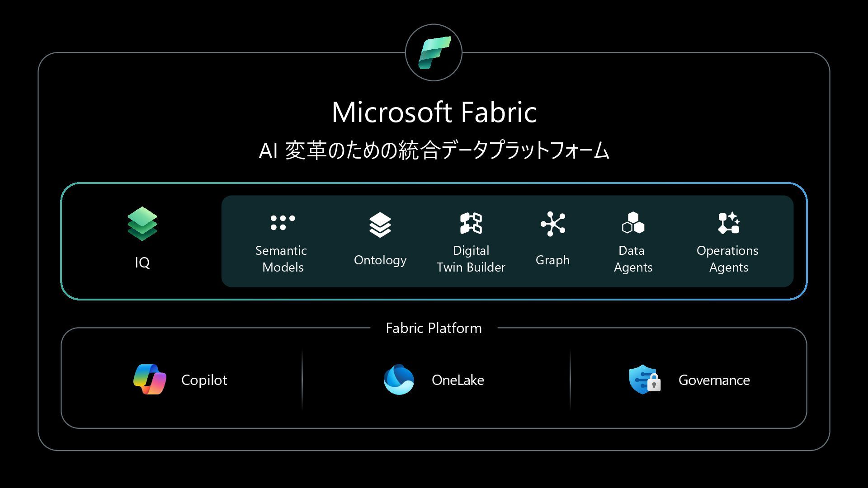Click the Microsoft Fabric title text
The width and height of the screenshot is (868, 488).
click(434, 112)
